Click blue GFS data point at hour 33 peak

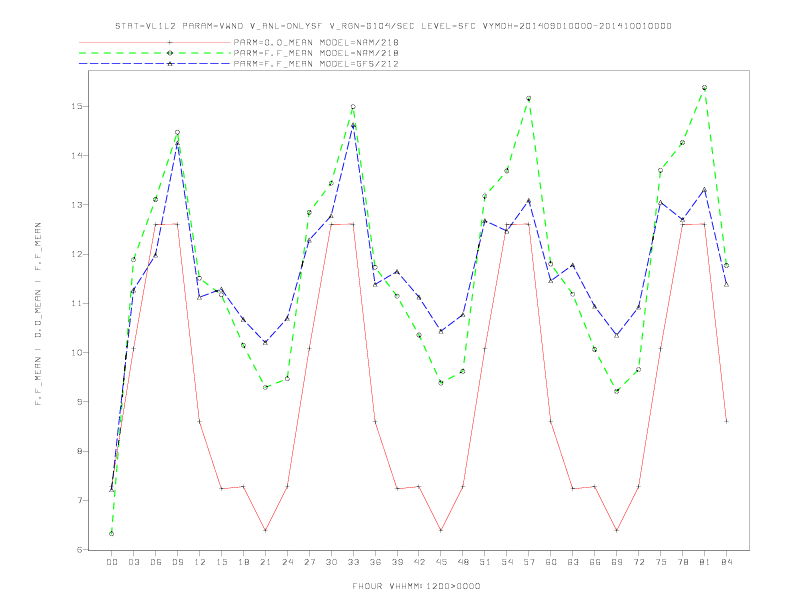pos(353,125)
